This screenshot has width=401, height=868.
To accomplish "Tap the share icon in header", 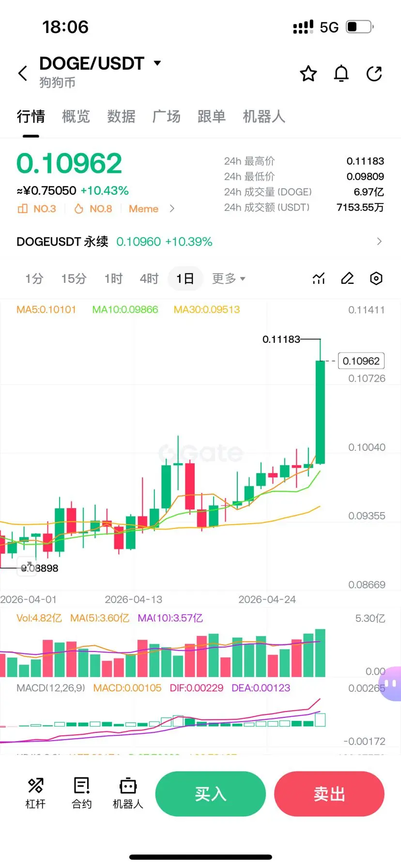I will coord(374,74).
